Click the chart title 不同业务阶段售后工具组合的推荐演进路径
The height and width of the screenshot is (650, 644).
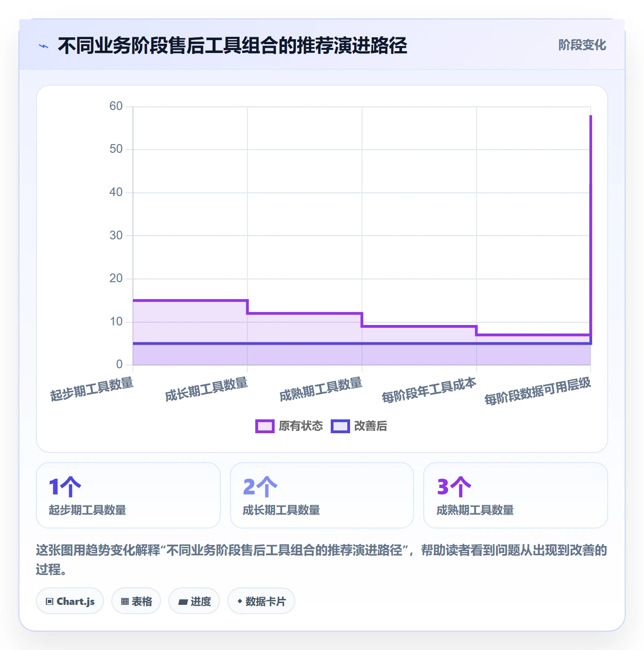(232, 46)
